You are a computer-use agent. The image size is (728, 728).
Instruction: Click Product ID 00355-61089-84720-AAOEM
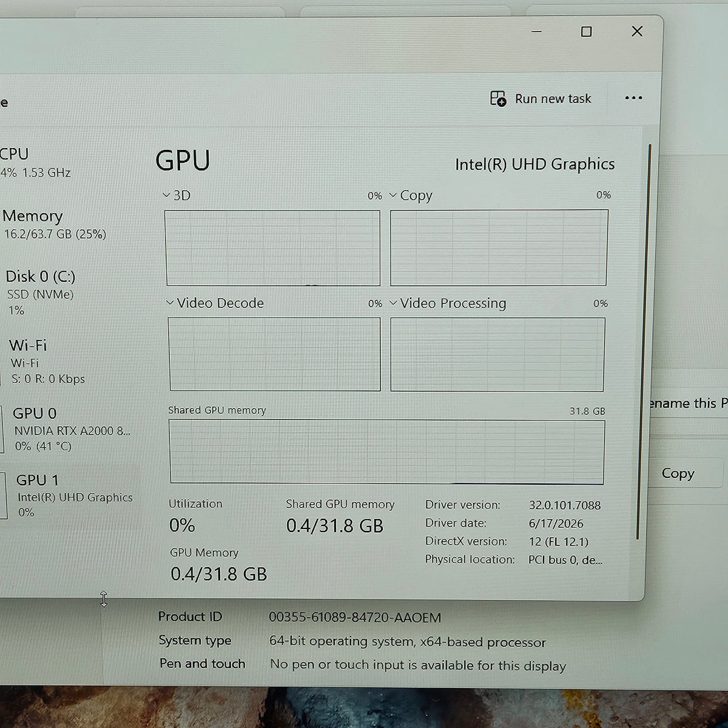click(x=355, y=618)
